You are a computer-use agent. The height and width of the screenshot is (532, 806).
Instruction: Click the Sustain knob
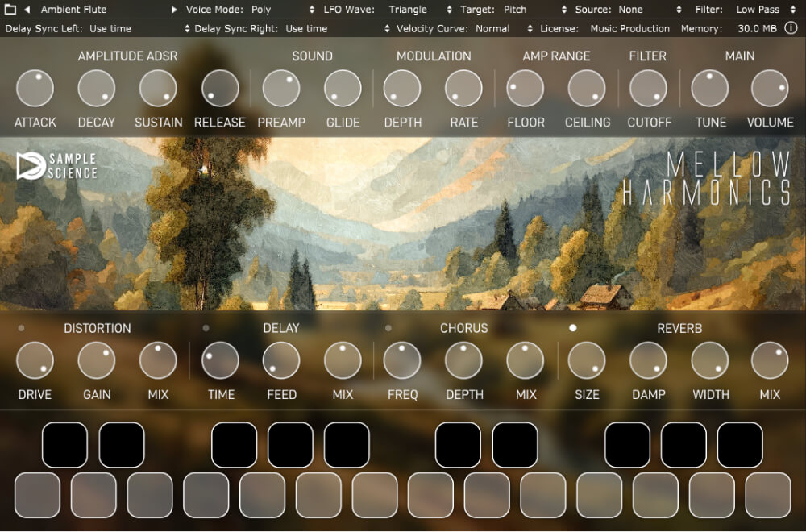pyautogui.click(x=158, y=89)
